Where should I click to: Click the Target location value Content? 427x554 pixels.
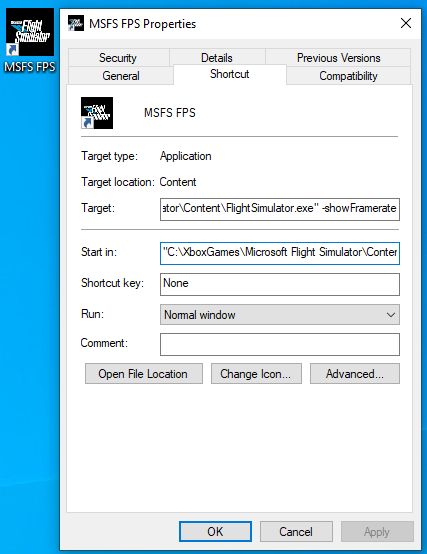click(x=178, y=182)
